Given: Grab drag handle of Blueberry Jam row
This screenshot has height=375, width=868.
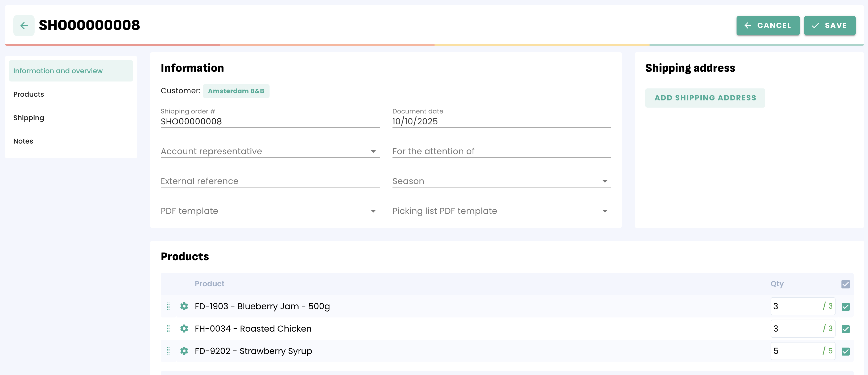Looking at the screenshot, I should 168,306.
